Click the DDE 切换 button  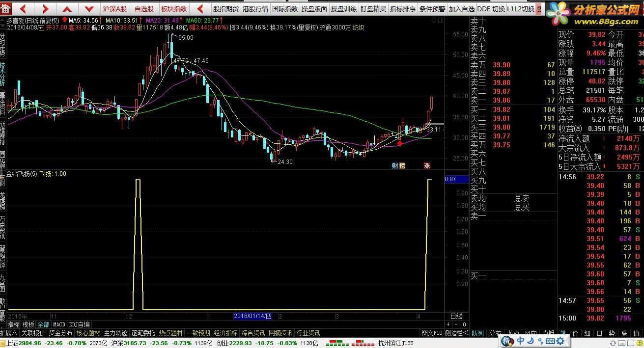491,9
